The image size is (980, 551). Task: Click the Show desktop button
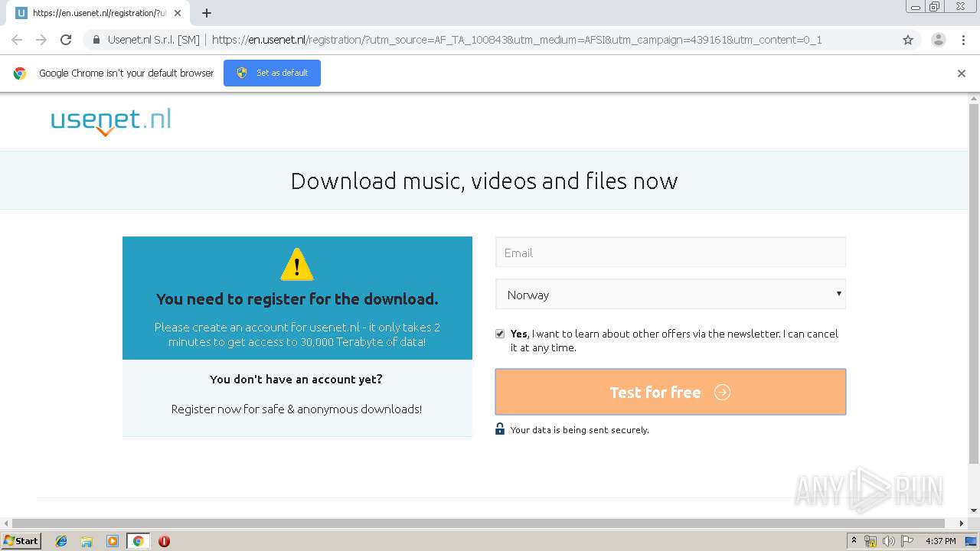(972, 541)
